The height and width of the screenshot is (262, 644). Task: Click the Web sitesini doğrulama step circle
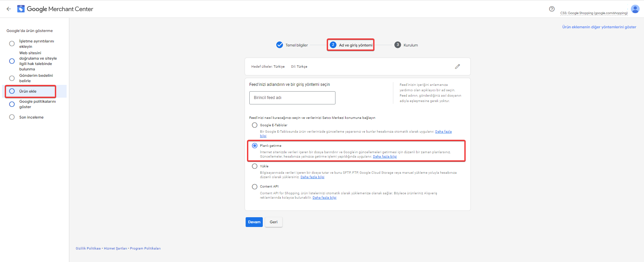pos(12,61)
